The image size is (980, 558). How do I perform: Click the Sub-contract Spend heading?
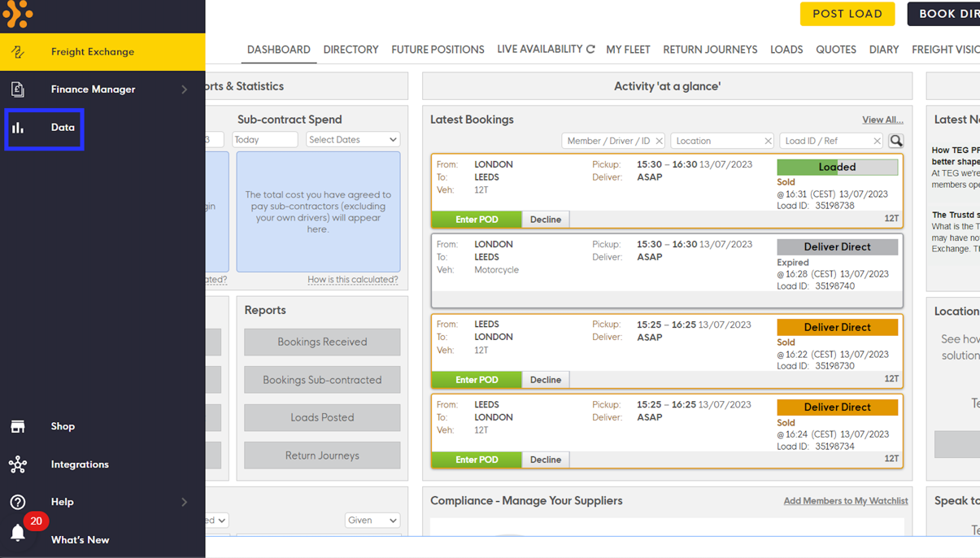tap(290, 120)
